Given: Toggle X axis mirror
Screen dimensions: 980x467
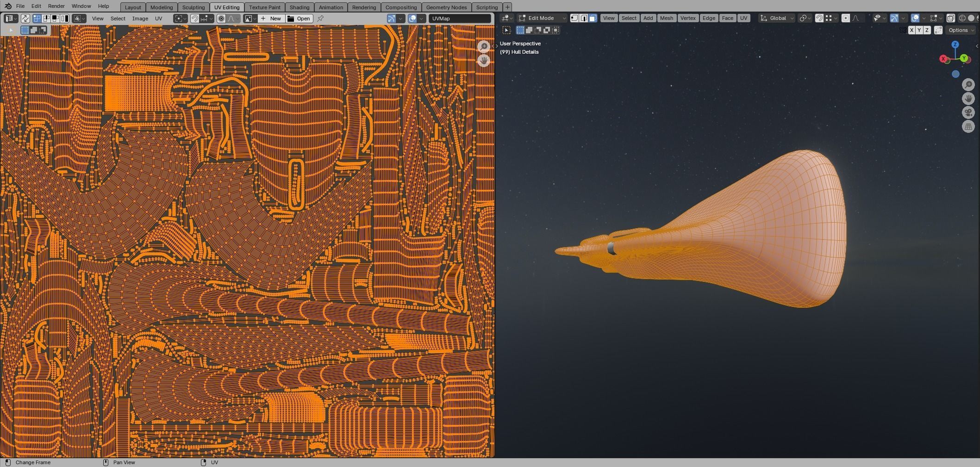Looking at the screenshot, I should (911, 30).
